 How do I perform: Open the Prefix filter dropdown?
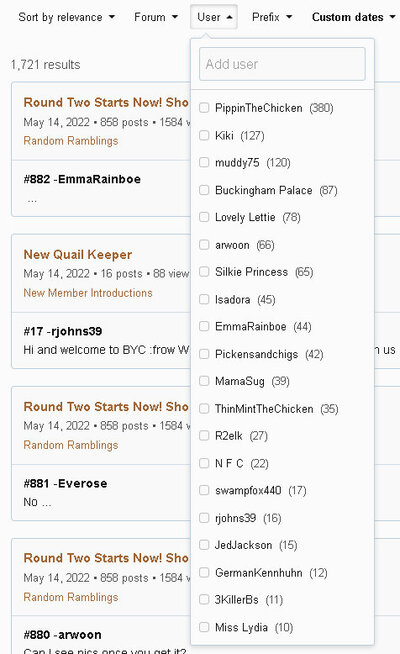pos(272,17)
